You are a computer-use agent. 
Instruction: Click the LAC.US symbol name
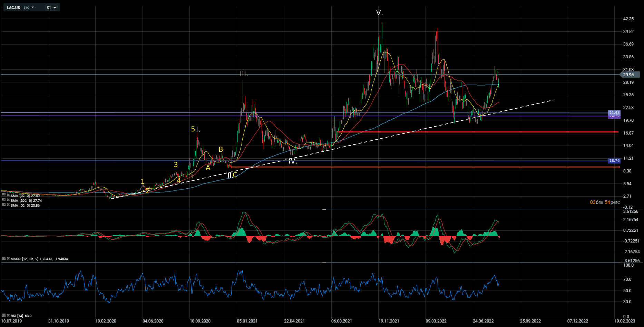point(13,8)
